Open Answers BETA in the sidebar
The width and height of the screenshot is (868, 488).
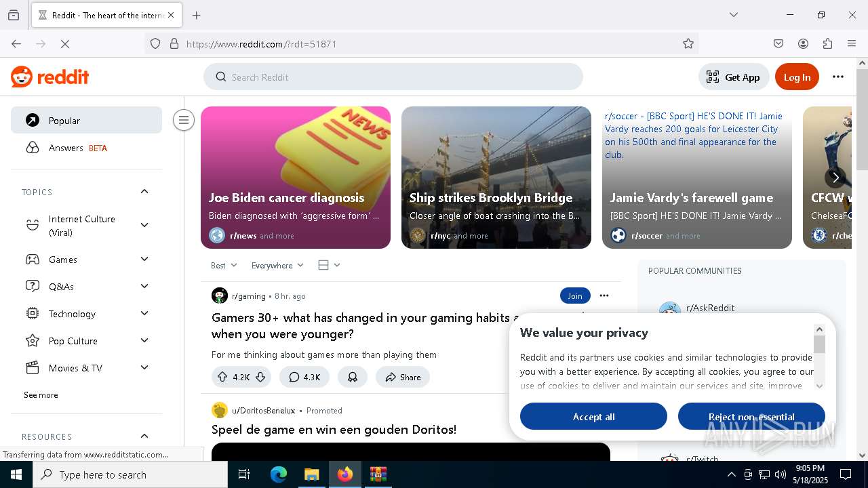[x=86, y=148]
